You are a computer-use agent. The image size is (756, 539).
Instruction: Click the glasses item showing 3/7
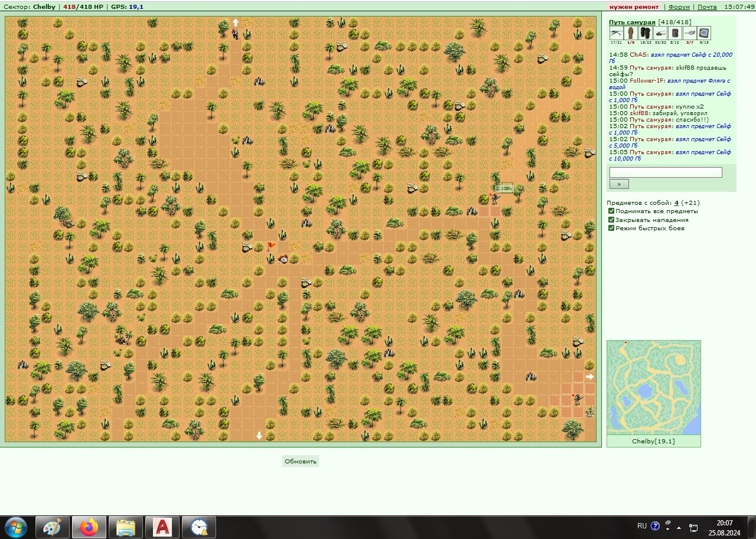pyautogui.click(x=689, y=33)
